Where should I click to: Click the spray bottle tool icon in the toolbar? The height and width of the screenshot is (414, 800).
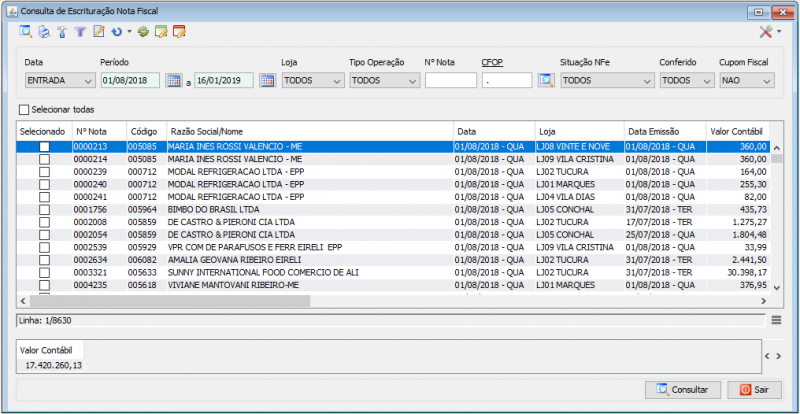[x=62, y=32]
